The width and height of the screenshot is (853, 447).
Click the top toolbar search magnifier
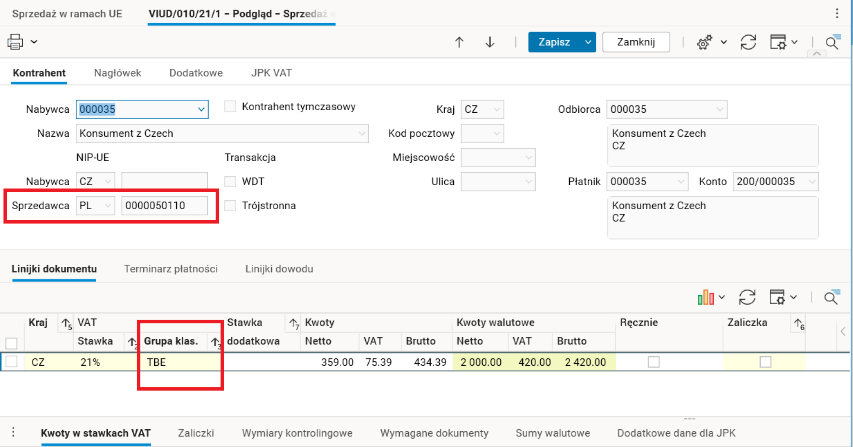tap(832, 42)
